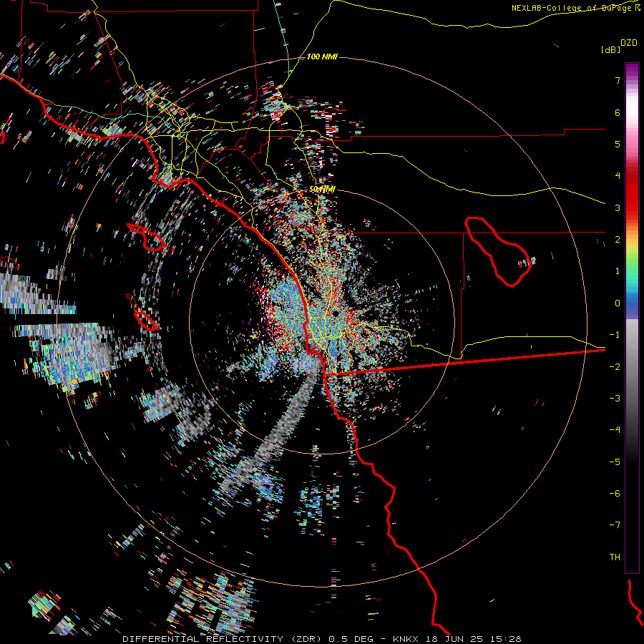Click the DZD product label above scale

coord(629,43)
